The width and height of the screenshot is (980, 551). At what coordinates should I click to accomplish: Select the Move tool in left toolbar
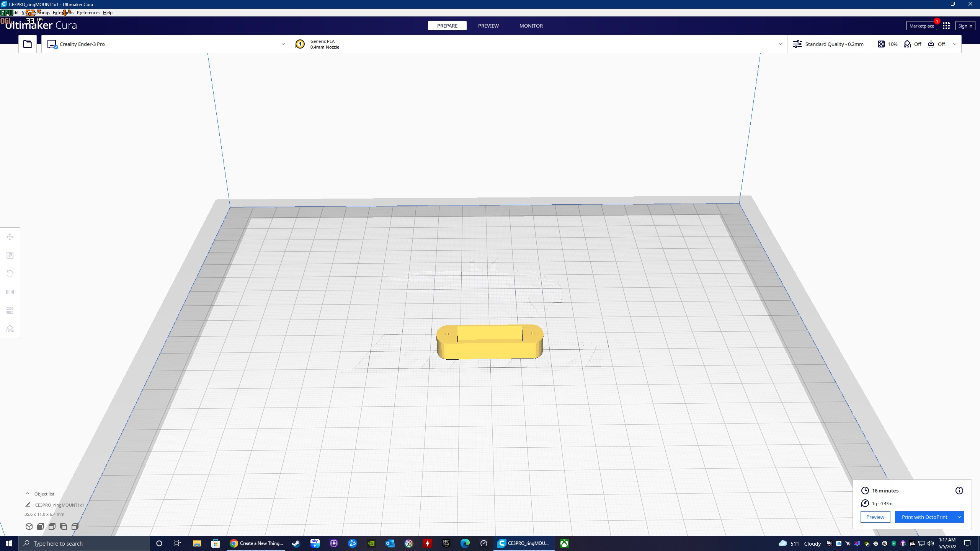[x=10, y=237]
